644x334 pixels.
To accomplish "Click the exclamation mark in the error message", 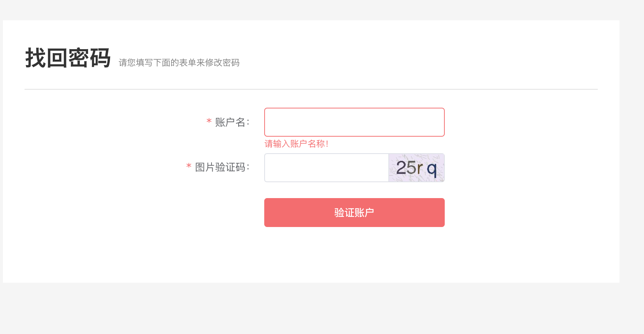I will pyautogui.click(x=327, y=144).
